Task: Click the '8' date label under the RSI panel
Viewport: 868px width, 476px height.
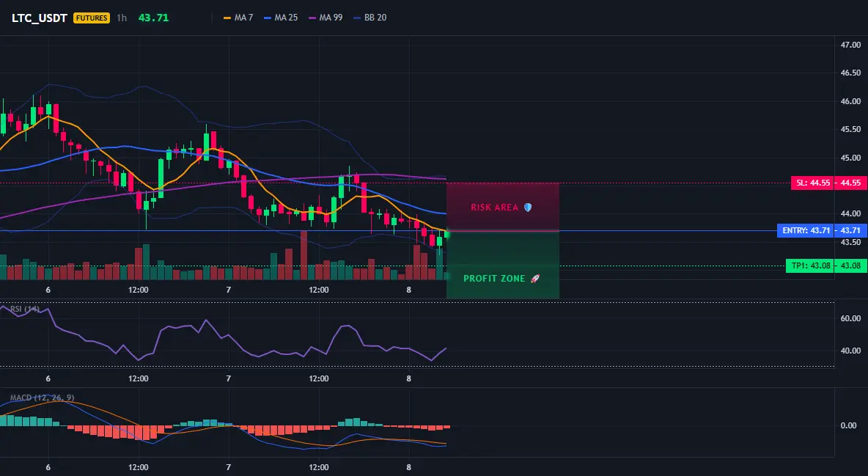Action: [x=409, y=378]
